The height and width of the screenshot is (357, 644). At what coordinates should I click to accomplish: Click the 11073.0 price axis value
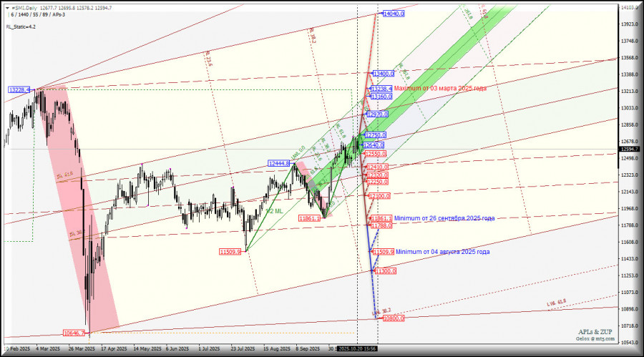[x=629, y=292]
